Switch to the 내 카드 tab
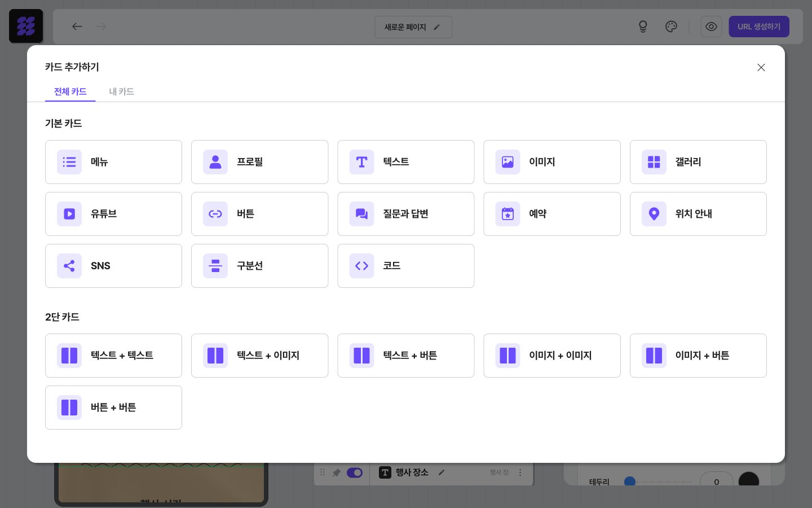Image resolution: width=812 pixels, height=508 pixels. [121, 91]
